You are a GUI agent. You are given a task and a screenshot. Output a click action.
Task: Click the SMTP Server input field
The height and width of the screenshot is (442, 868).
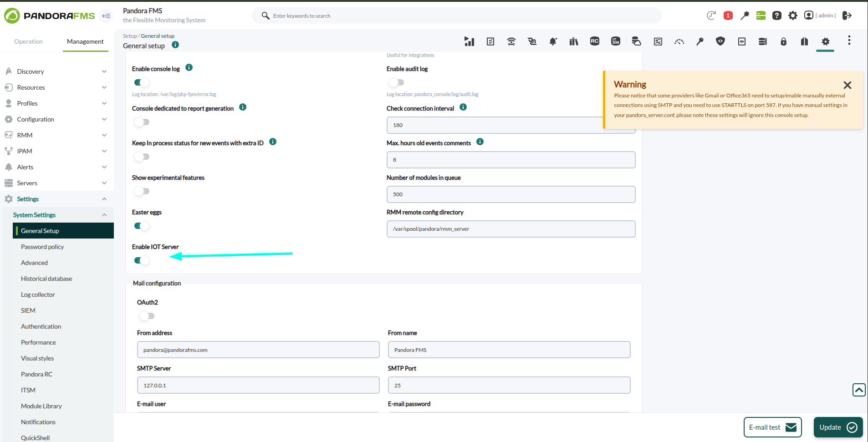pyautogui.click(x=258, y=385)
